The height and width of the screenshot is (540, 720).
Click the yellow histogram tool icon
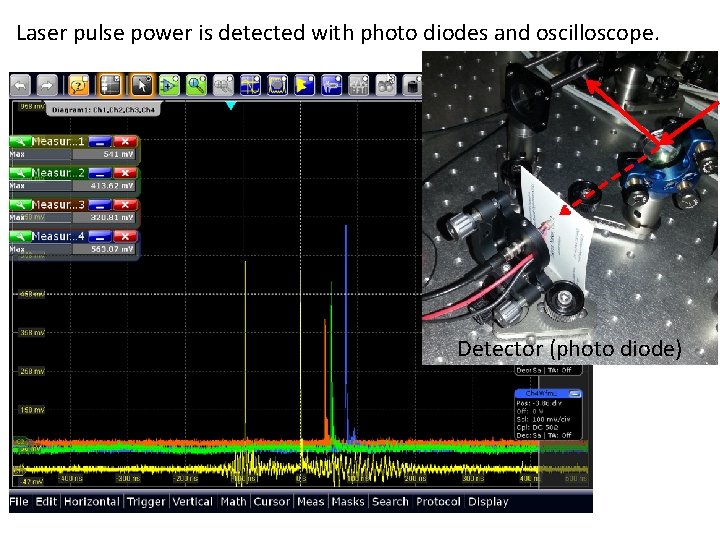304,85
